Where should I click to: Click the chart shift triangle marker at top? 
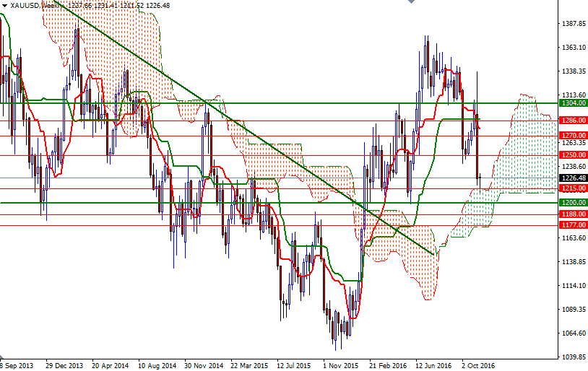(x=411, y=1)
